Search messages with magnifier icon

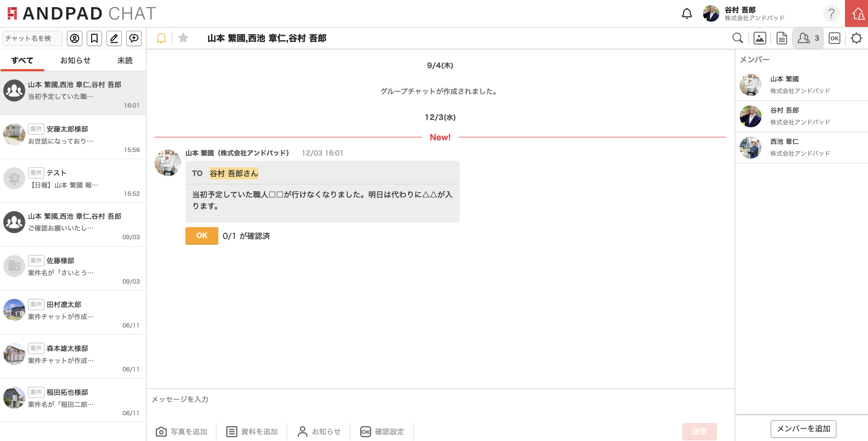coord(737,38)
